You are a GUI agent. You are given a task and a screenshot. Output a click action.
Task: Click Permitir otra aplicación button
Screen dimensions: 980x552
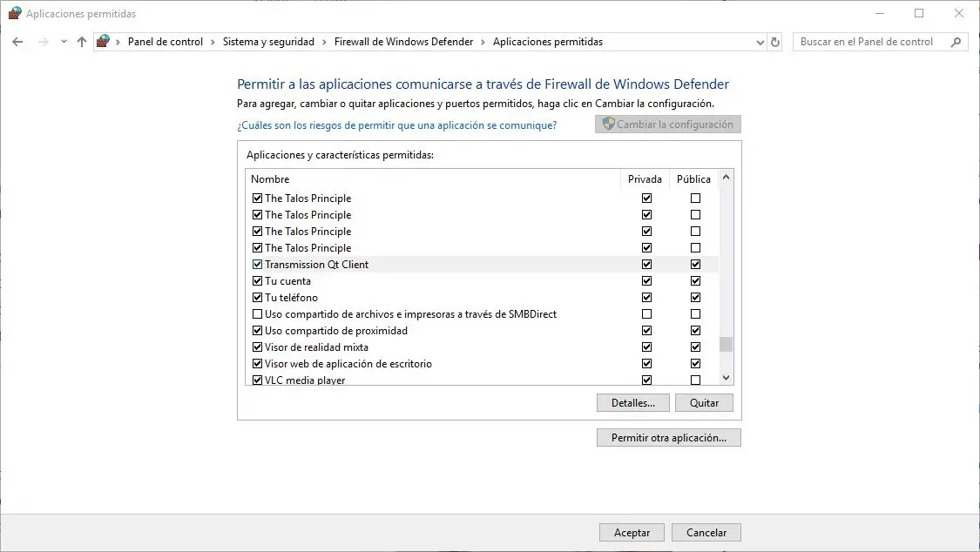click(668, 438)
